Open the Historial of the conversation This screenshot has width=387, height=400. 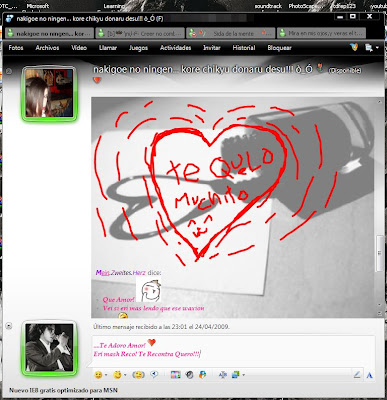click(244, 48)
